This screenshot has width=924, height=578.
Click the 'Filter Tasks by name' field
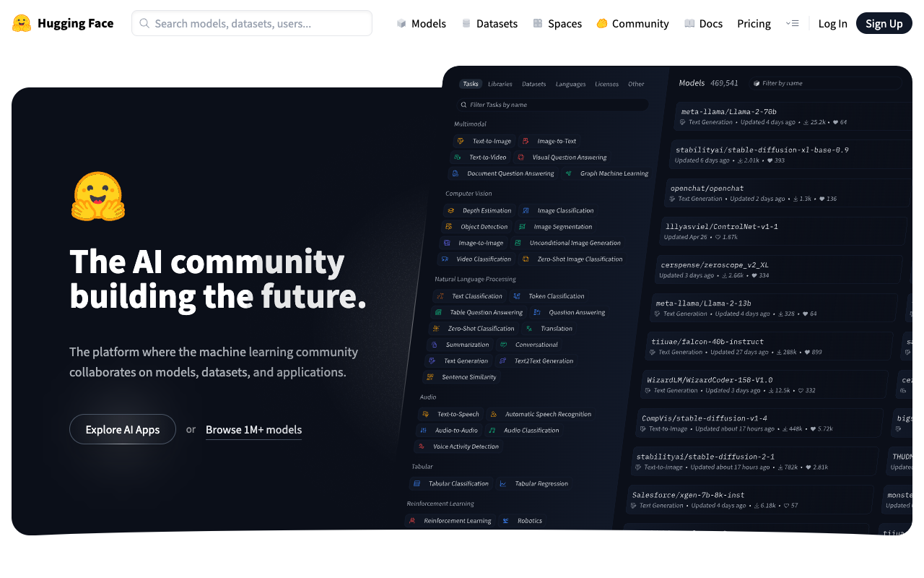pos(553,105)
